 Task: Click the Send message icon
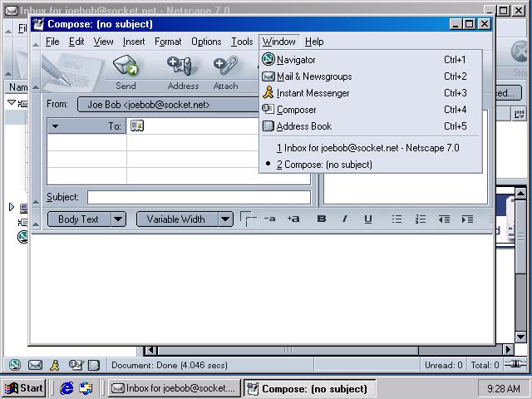click(126, 66)
